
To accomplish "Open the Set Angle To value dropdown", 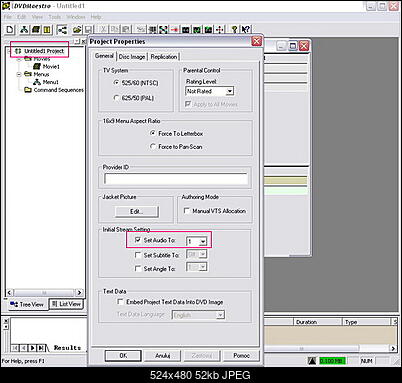I will coord(203,267).
